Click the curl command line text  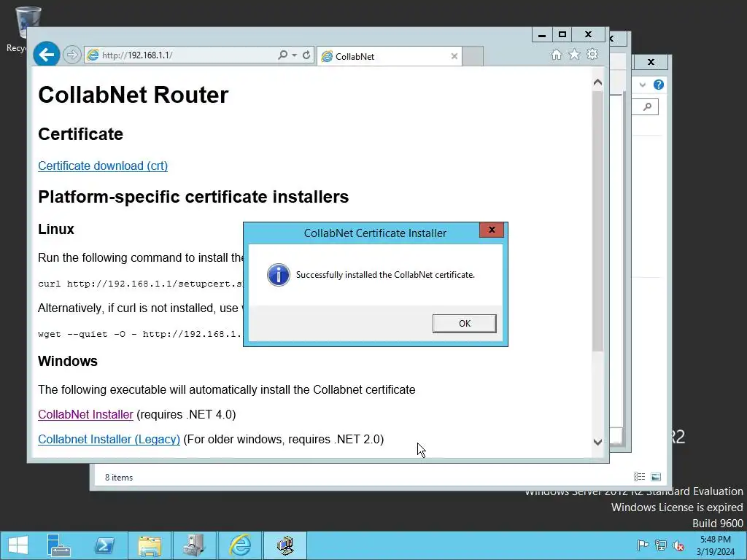pos(141,284)
